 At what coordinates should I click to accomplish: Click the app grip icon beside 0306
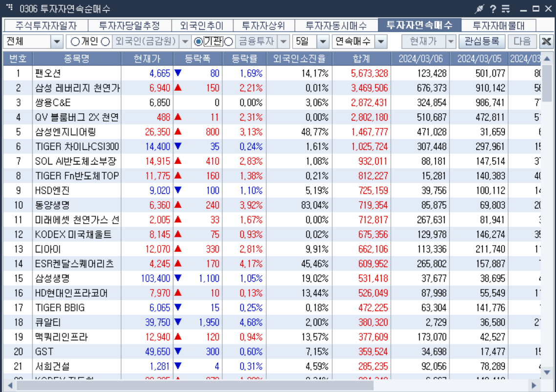[x=10, y=7]
